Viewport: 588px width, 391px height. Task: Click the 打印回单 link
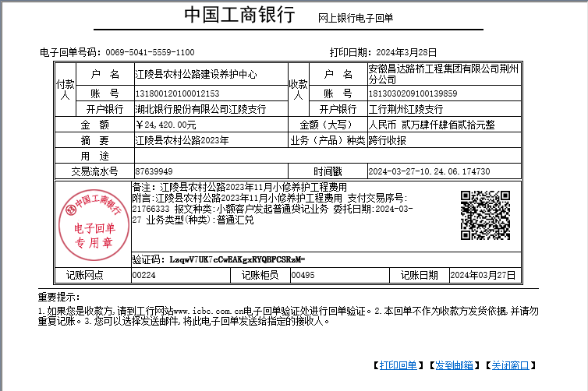coord(398,365)
